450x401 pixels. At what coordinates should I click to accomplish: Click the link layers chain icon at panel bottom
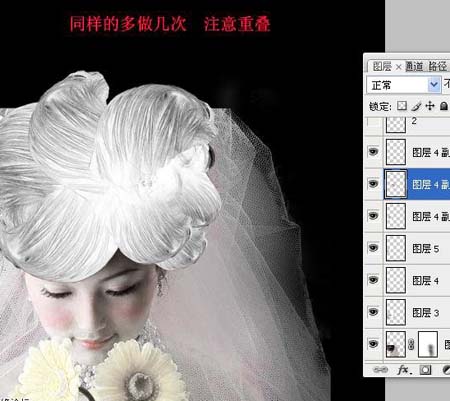click(x=381, y=370)
